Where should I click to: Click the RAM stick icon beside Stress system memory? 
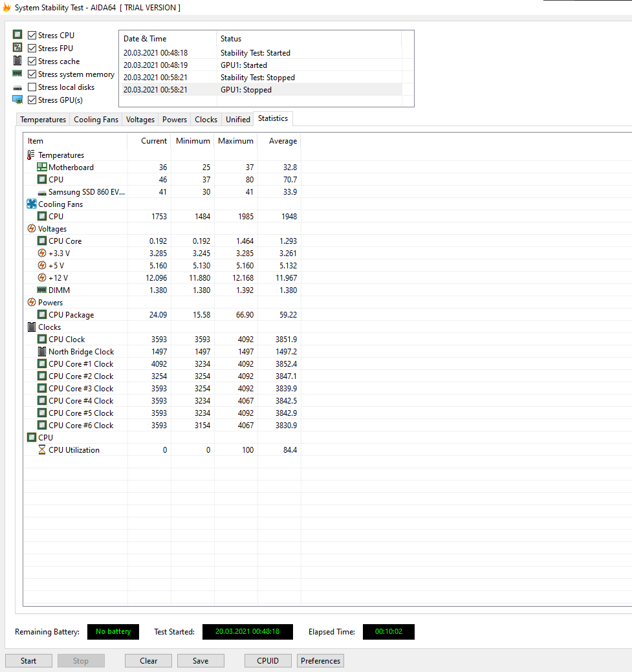17,73
